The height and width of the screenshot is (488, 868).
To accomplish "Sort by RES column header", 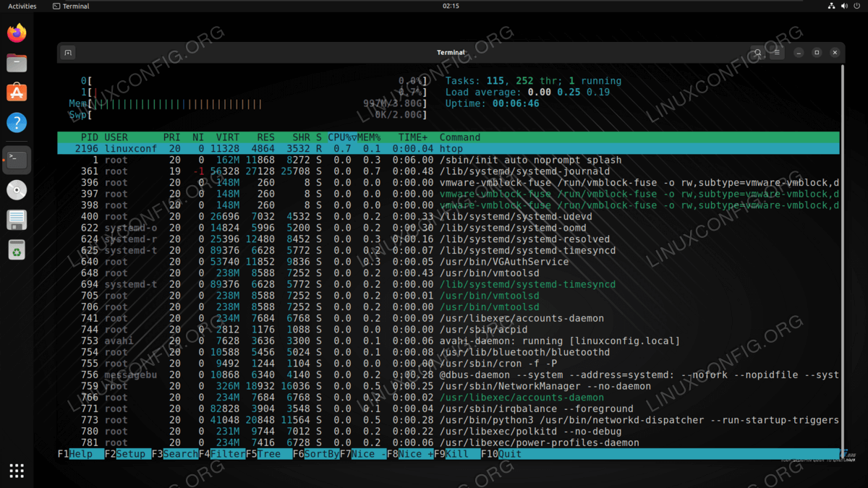I will point(265,137).
